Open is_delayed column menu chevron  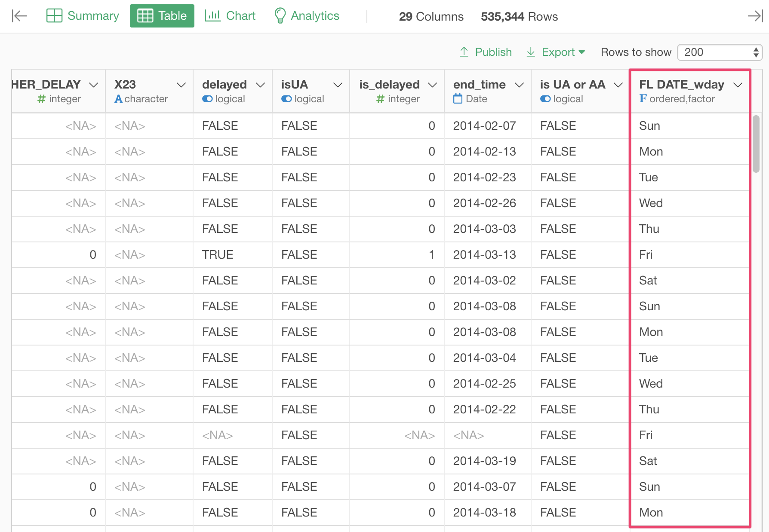point(433,85)
